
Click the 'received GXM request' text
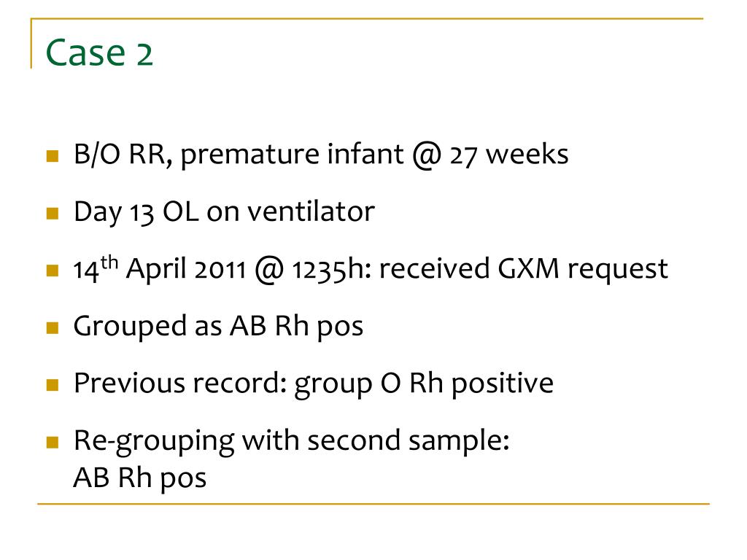[x=524, y=269]
